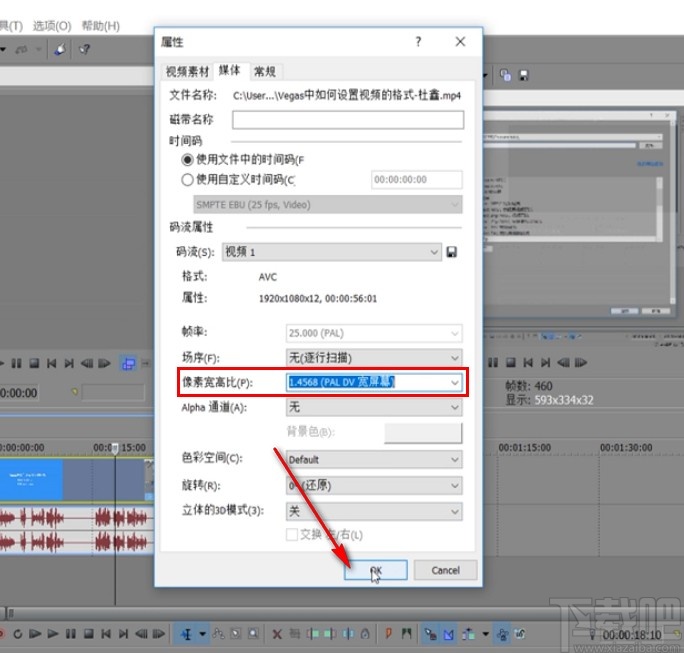Click the 磁带名称 text field
Image resolution: width=684 pixels, height=653 pixels.
(347, 120)
